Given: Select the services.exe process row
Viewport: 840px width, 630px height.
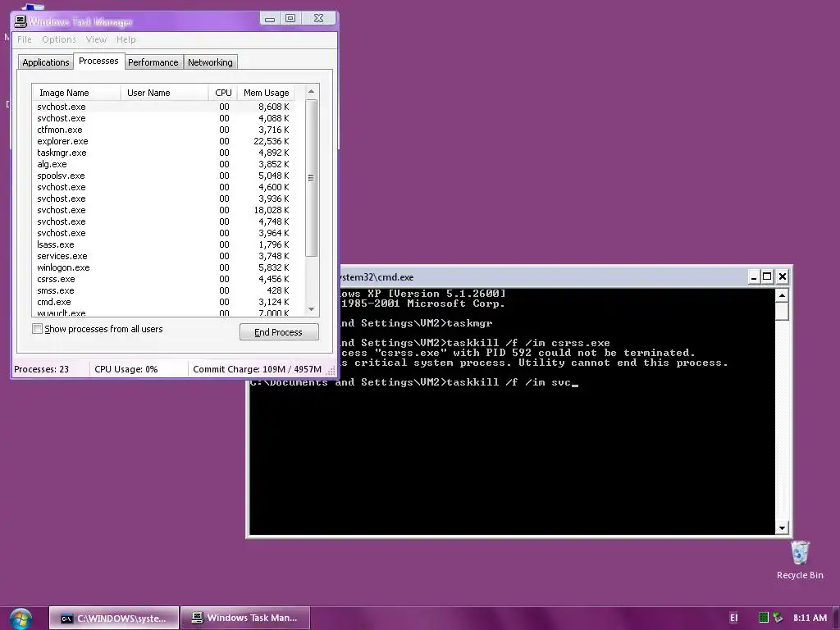Looking at the screenshot, I should tap(163, 256).
